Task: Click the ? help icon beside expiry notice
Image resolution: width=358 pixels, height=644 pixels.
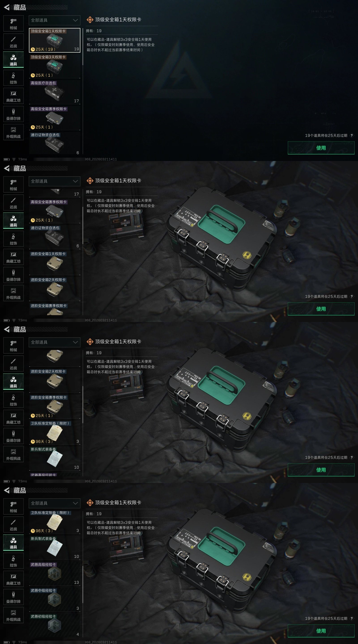Action: click(x=352, y=136)
